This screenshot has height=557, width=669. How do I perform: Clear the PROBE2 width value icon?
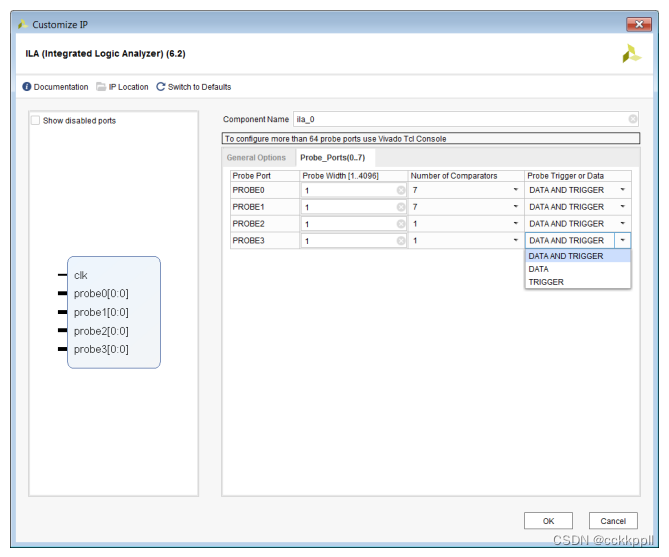click(x=401, y=224)
